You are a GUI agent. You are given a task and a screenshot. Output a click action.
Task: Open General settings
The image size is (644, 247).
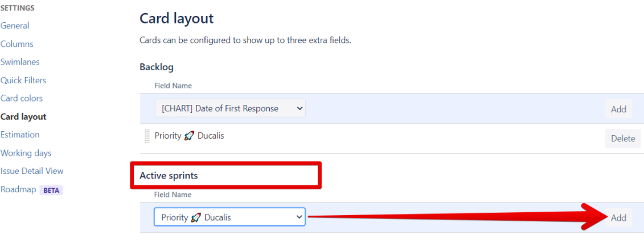click(15, 26)
